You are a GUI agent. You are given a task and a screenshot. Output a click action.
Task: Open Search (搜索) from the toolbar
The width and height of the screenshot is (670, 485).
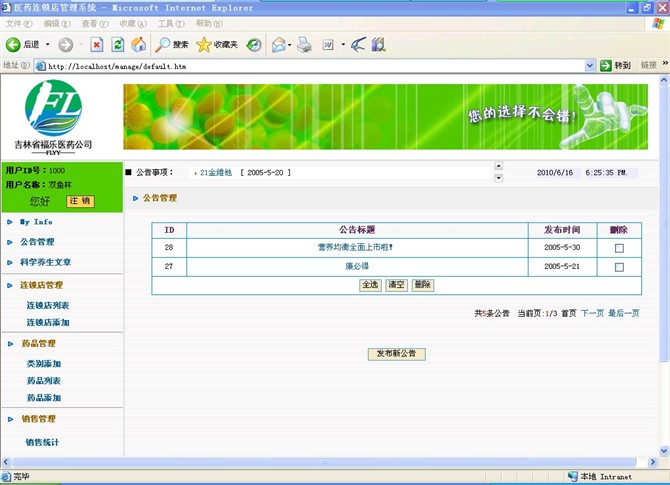coord(171,45)
